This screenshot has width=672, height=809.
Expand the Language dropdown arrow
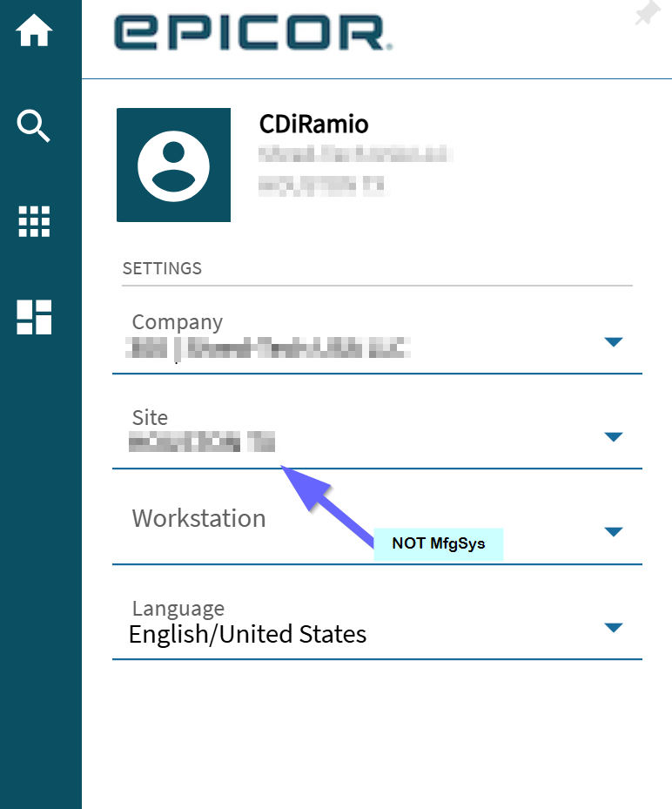tap(613, 627)
